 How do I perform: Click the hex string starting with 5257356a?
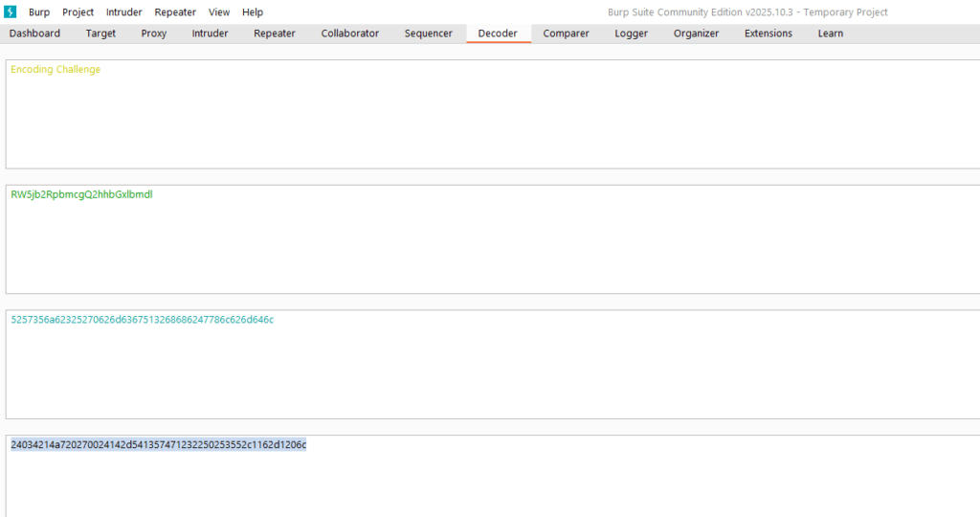coord(142,320)
